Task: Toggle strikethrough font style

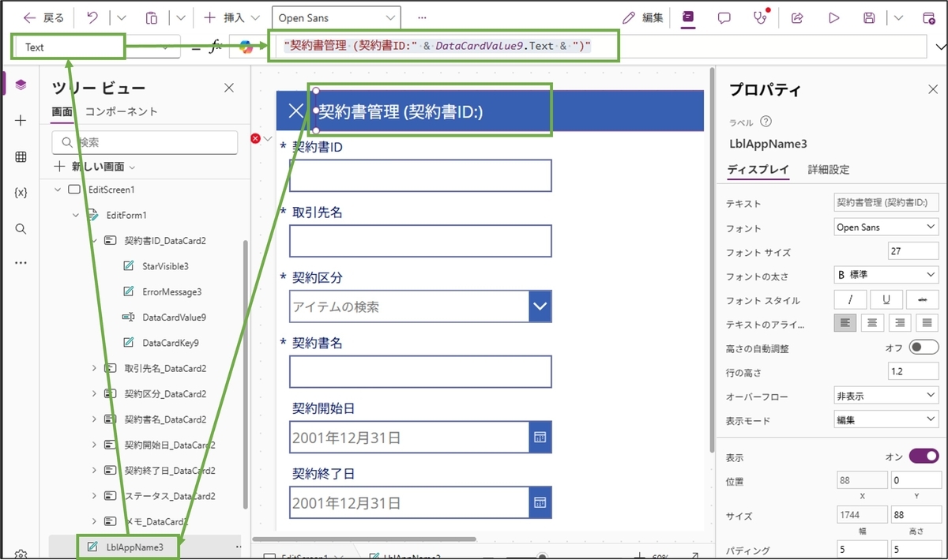Action: point(922,300)
